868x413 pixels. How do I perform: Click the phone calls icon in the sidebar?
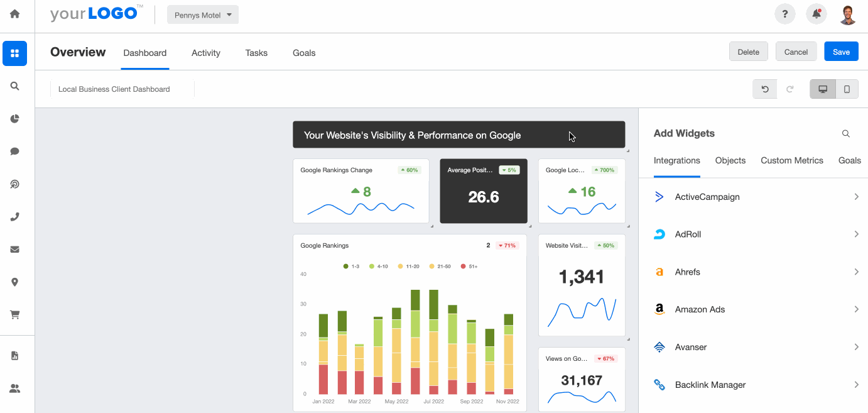coord(14,216)
